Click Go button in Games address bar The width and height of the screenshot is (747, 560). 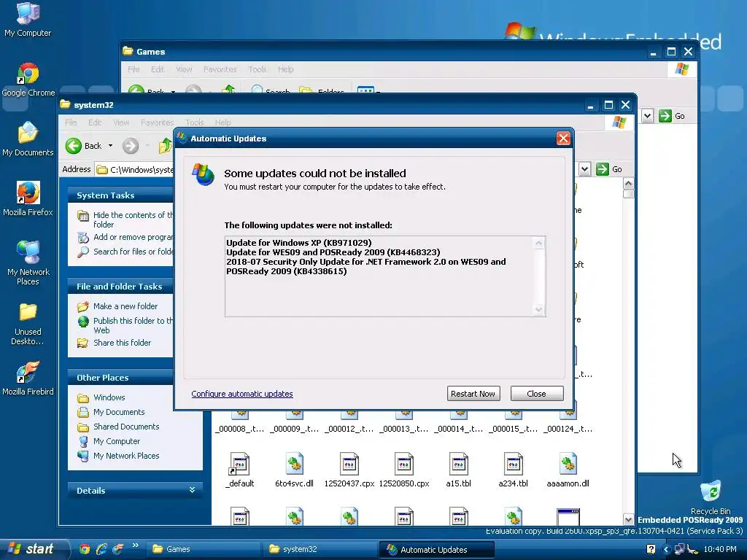pyautogui.click(x=672, y=116)
